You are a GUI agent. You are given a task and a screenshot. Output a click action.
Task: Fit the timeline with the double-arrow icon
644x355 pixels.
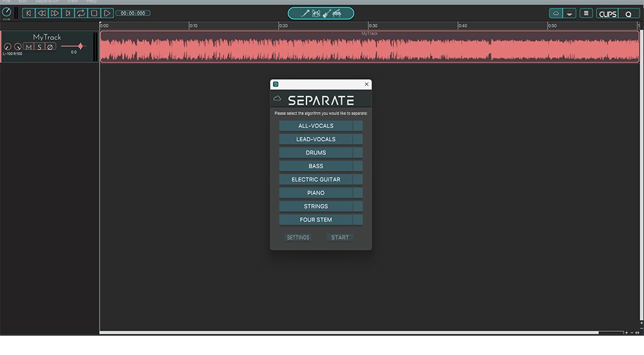pyautogui.click(x=637, y=332)
